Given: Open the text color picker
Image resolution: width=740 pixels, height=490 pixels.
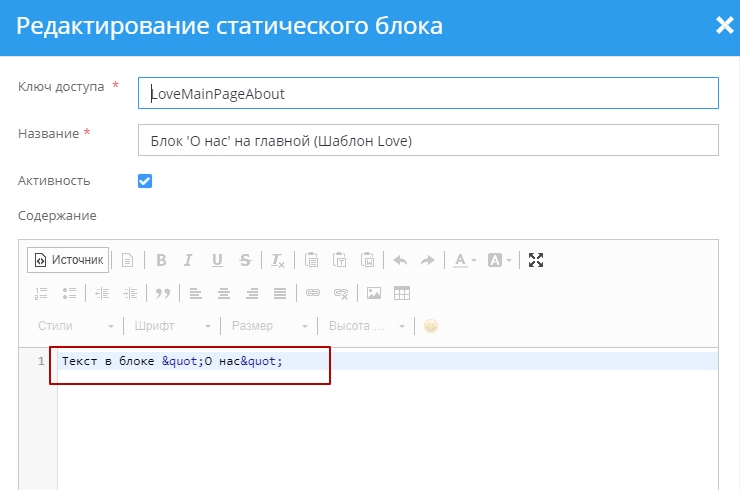Looking at the screenshot, I should click(463, 260).
